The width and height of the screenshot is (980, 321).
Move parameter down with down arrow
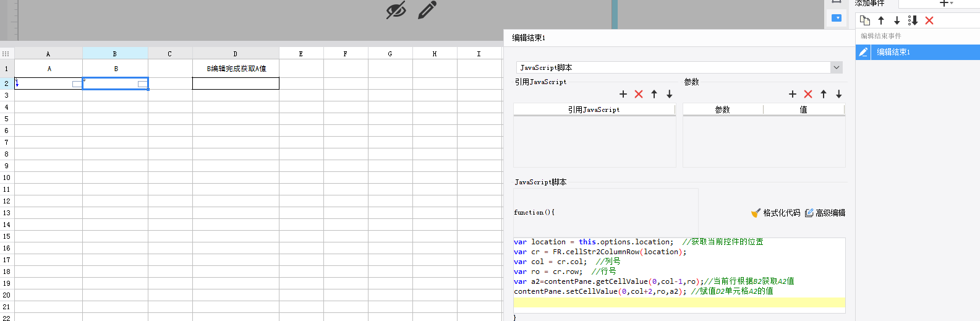[x=839, y=94]
